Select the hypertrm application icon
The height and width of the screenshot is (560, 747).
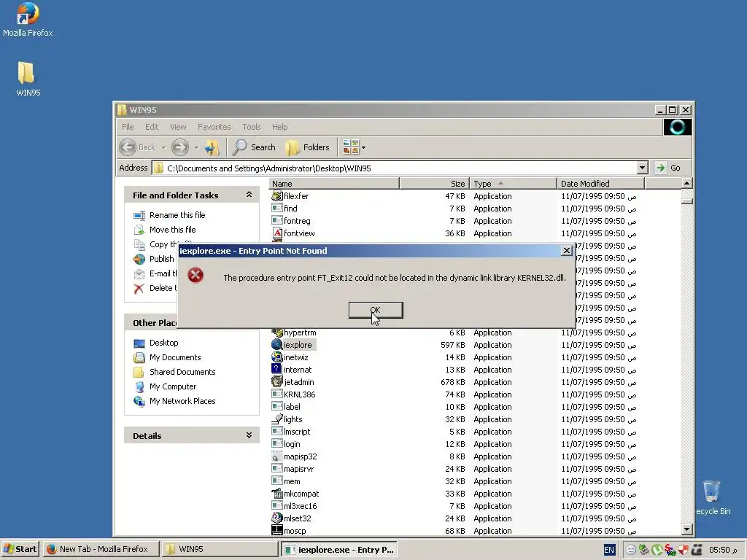click(276, 332)
